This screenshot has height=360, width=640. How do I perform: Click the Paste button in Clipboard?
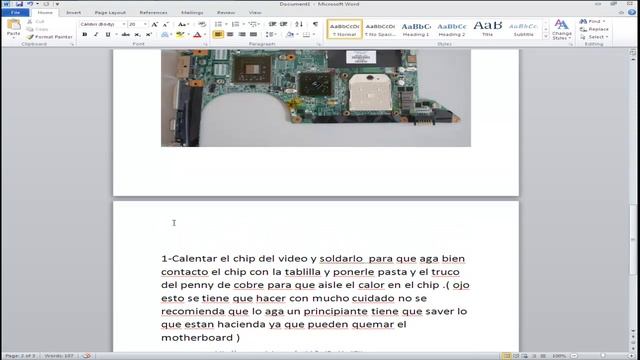(x=13, y=29)
